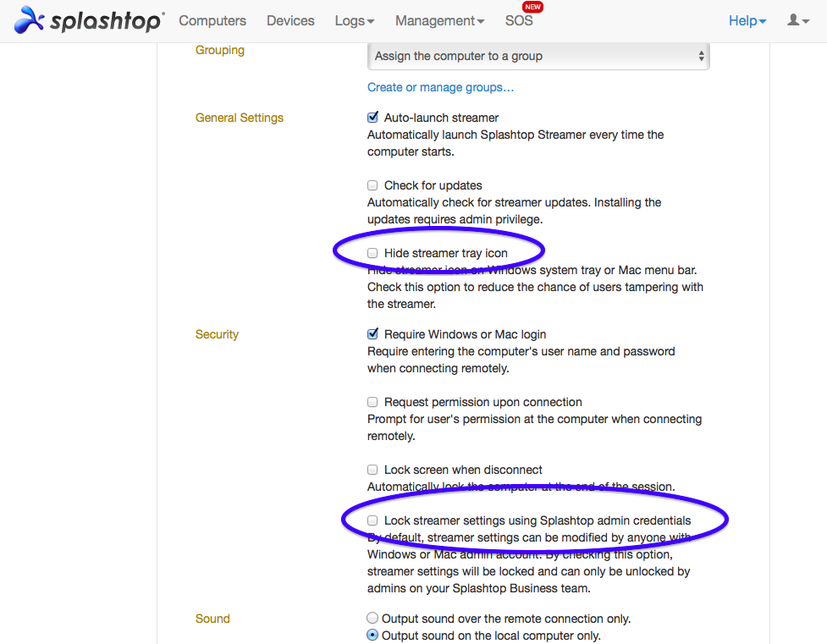The height and width of the screenshot is (644, 827).
Task: Click text 'Prompt for user's permission at the computer'
Action: [x=483, y=419]
